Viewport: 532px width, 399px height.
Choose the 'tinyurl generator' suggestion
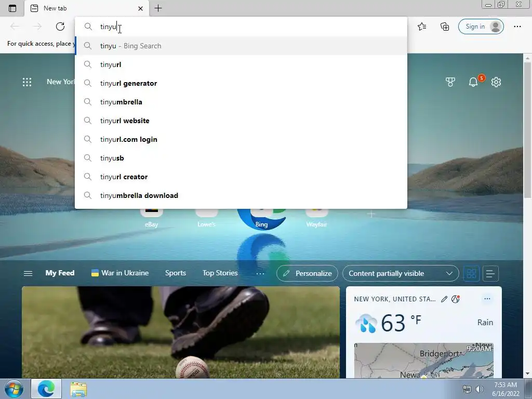241,83
